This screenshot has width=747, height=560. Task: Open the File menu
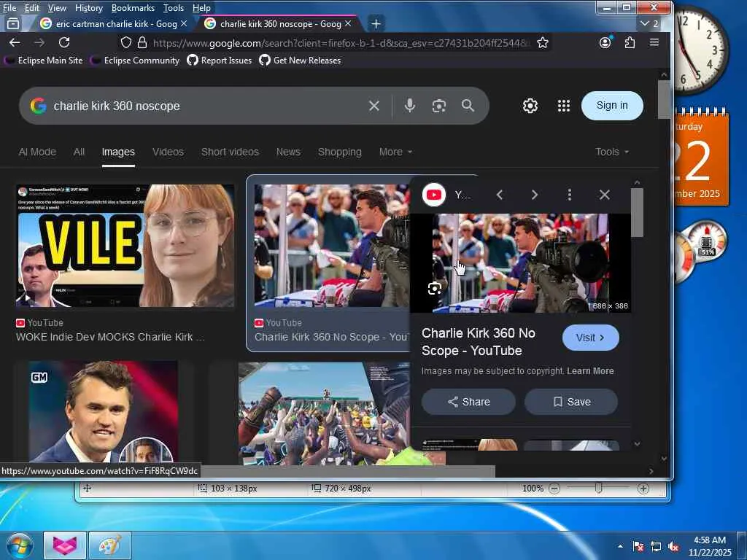9,7
